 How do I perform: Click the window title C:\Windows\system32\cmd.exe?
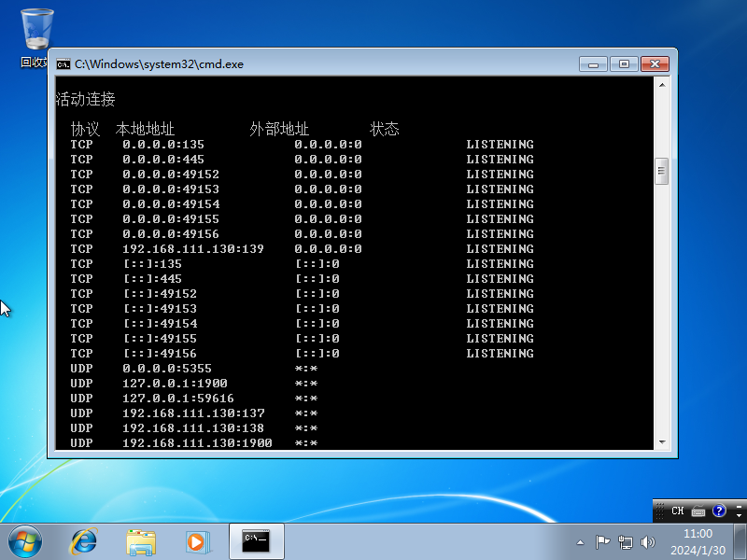[159, 64]
